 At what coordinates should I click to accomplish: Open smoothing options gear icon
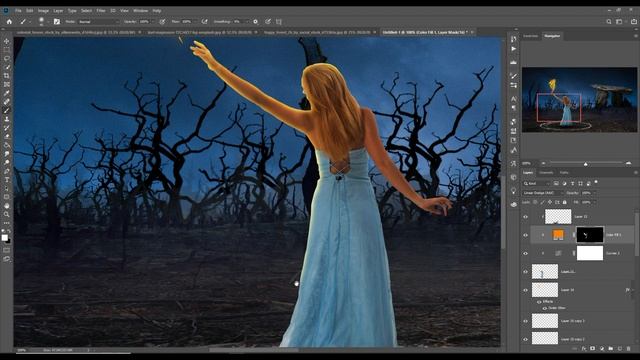[256, 22]
